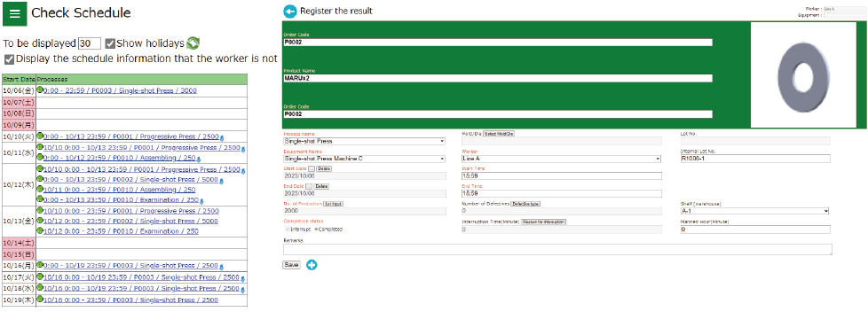Image resolution: width=868 pixels, height=335 pixels.
Task: Click green dot of 10/12 P0002 Single-shot entry
Action: (x=41, y=179)
